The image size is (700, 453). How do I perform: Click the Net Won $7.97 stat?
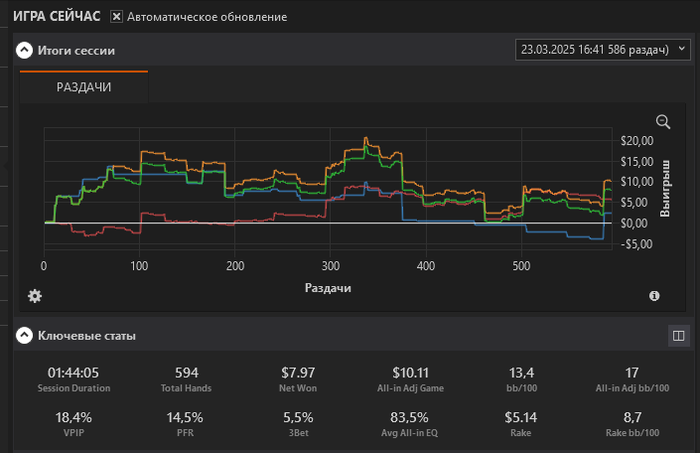(298, 373)
